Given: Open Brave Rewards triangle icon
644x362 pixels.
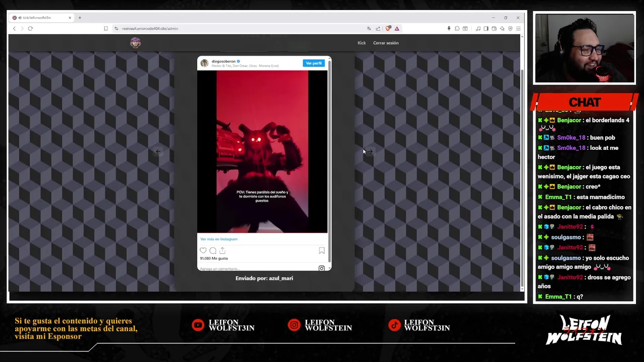Looking at the screenshot, I should [396, 29].
